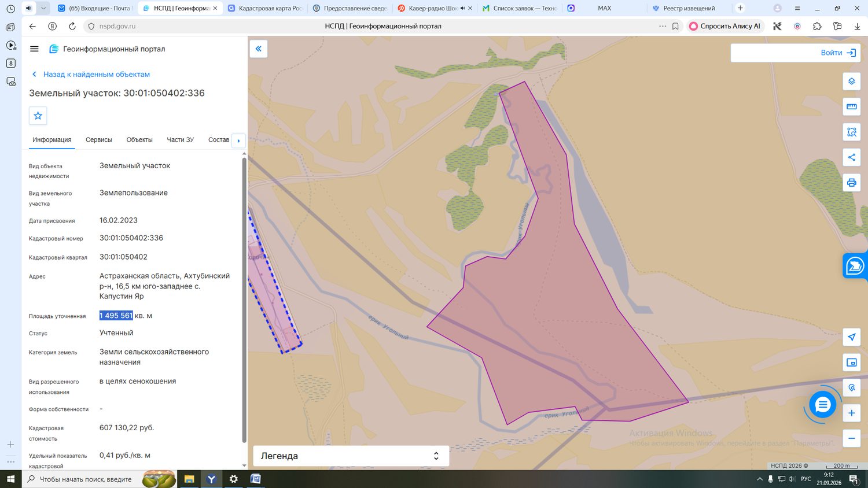The width and height of the screenshot is (868, 488).
Task: Zoom out on the map
Action: point(851,438)
